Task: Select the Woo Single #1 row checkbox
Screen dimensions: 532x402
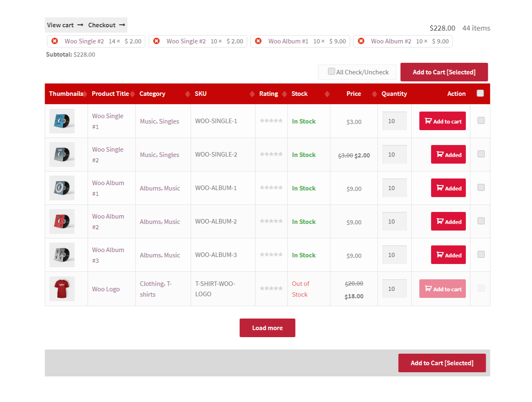Action: [481, 121]
